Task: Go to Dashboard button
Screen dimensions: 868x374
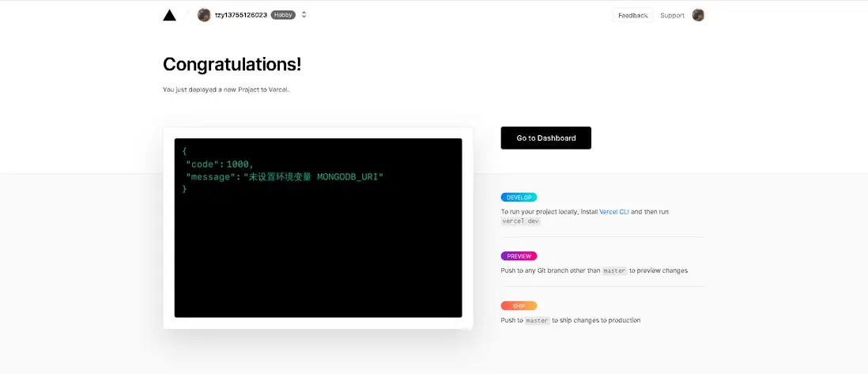Action: 545,138
